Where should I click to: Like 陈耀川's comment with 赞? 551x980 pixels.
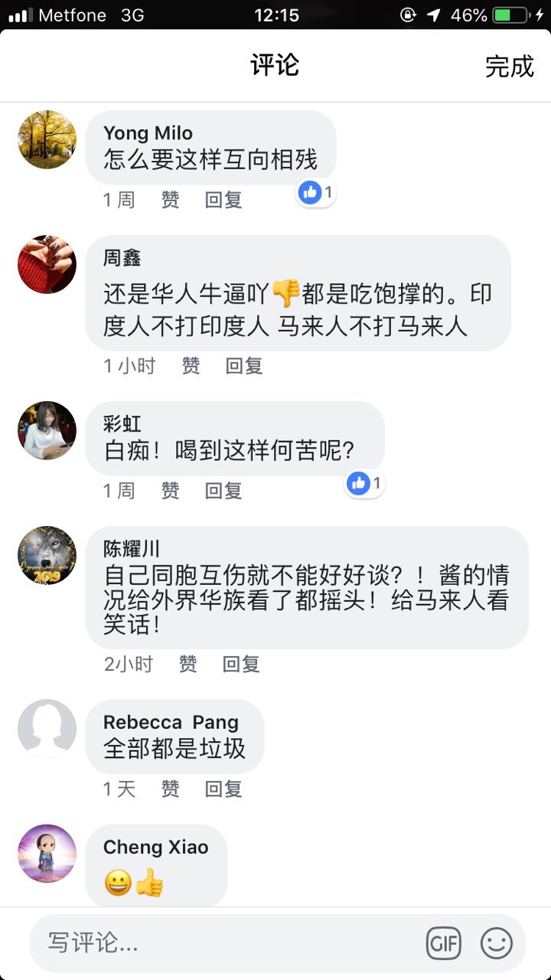187,664
